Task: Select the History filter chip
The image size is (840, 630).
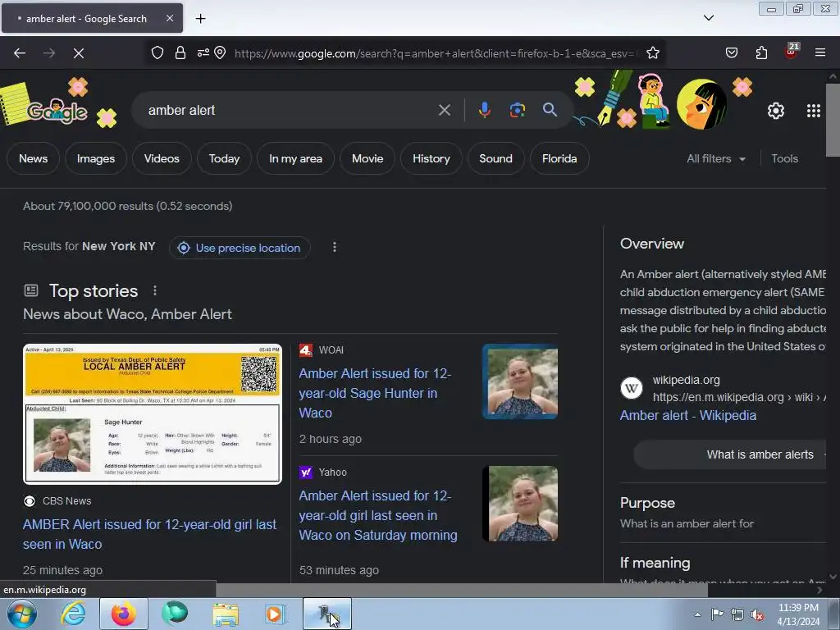Action: 431,158
